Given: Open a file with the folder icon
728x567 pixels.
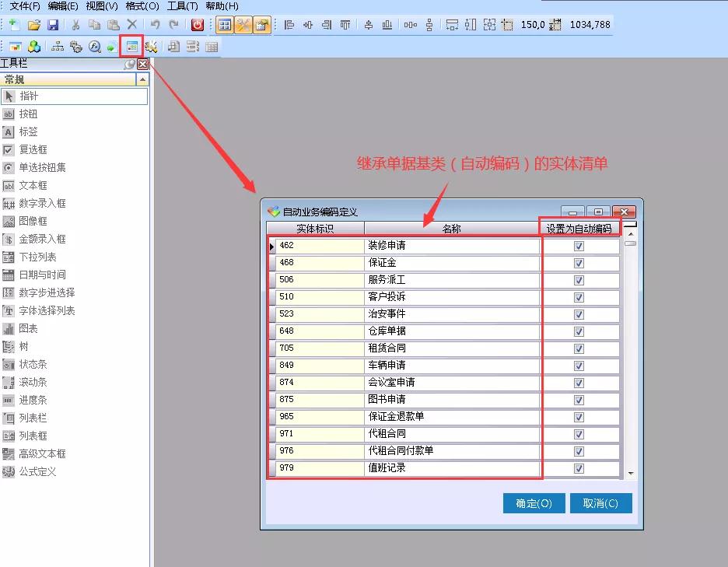Looking at the screenshot, I should (33, 25).
